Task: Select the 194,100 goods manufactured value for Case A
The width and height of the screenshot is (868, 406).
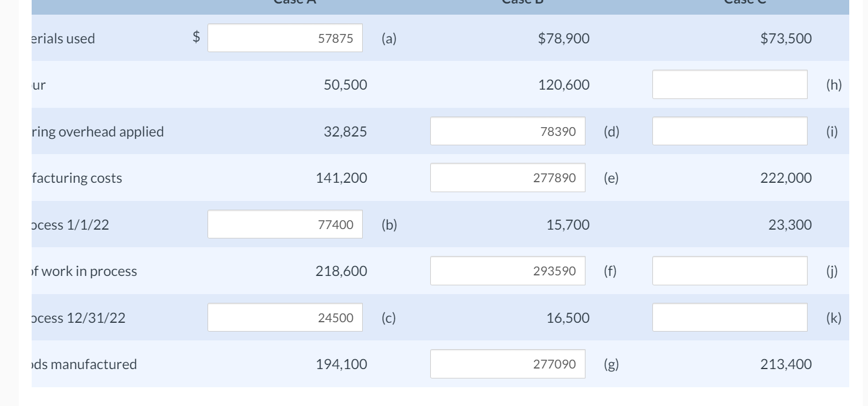Action: click(342, 364)
